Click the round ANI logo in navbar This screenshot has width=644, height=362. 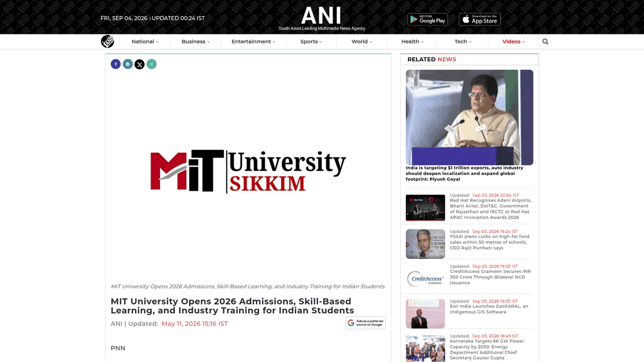(x=107, y=41)
